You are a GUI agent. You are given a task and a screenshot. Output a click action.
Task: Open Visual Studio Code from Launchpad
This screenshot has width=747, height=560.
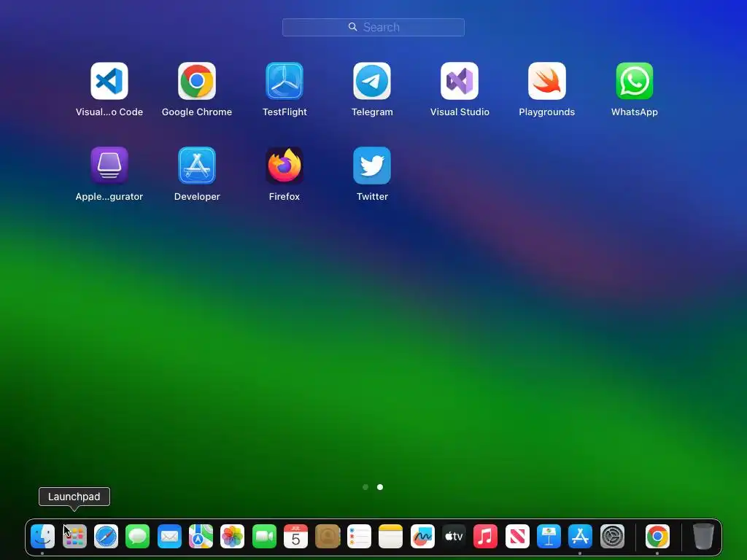pos(109,81)
